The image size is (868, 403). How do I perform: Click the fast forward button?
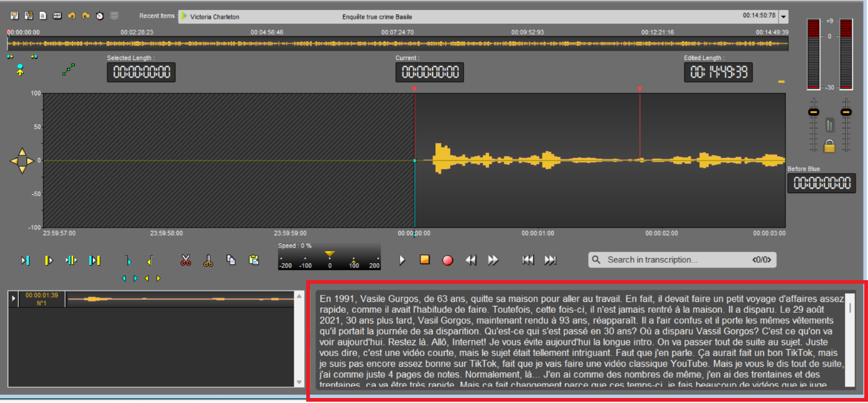[493, 260]
